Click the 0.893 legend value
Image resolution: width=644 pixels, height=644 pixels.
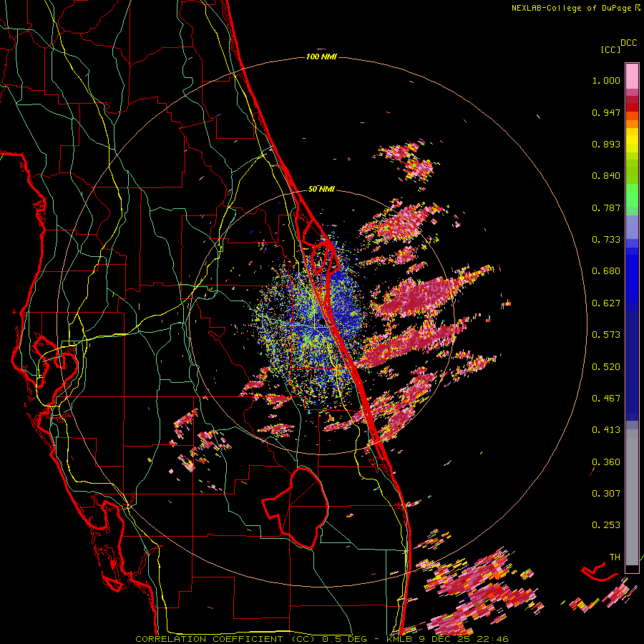click(x=606, y=144)
